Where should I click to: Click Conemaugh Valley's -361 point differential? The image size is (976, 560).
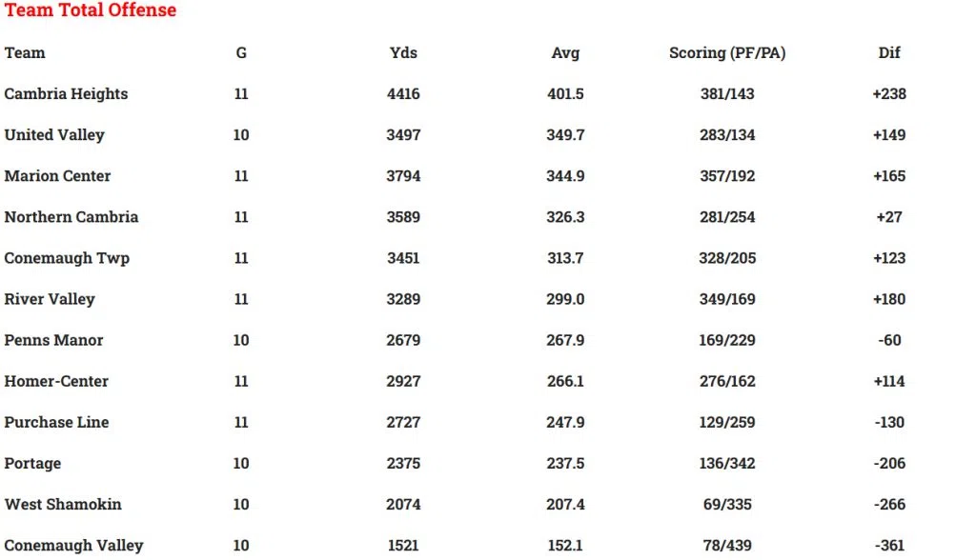click(889, 545)
